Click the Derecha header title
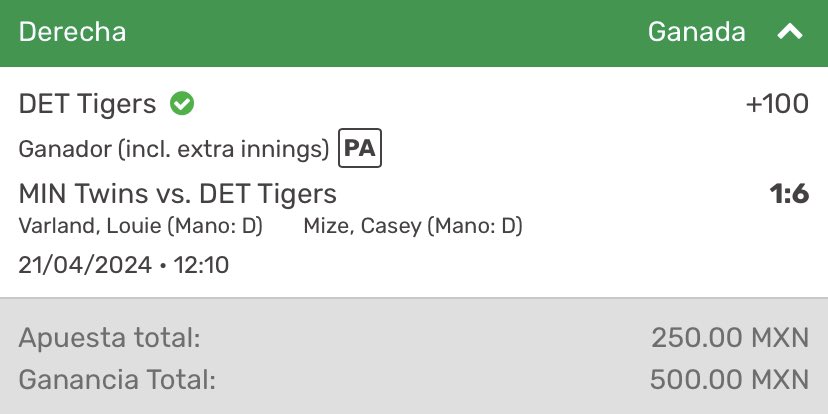This screenshot has height=414, width=828. (72, 32)
